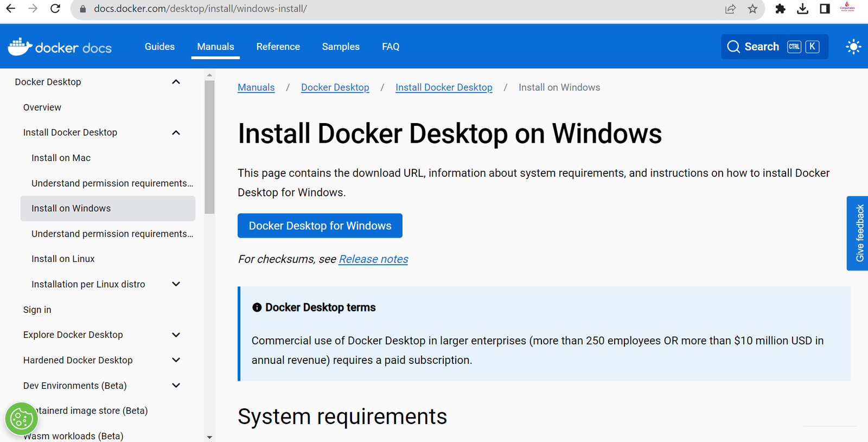Click the sidebar scrollbar up arrow
This screenshot has width=868, height=442.
209,75
